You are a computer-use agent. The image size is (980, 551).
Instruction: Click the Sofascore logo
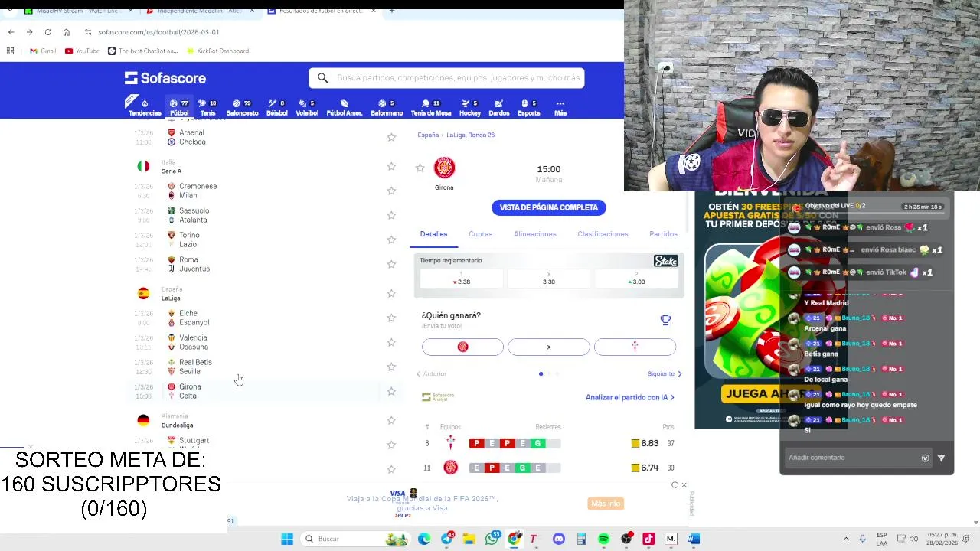coord(165,78)
